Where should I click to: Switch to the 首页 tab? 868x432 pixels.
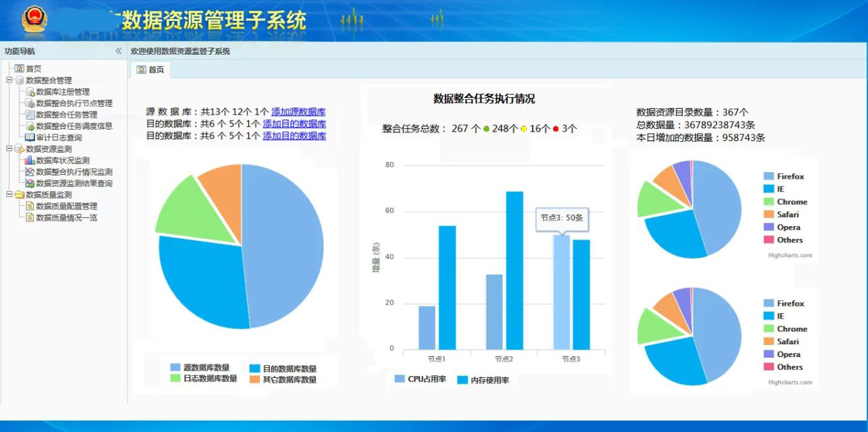(x=150, y=70)
